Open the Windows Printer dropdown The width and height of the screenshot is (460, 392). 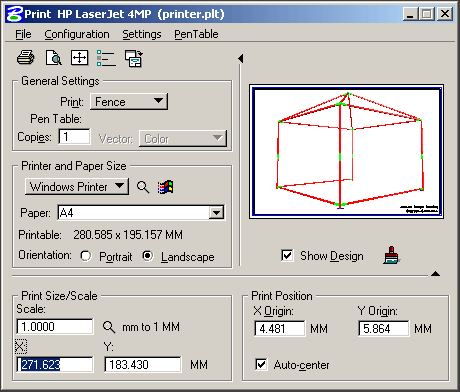point(77,186)
